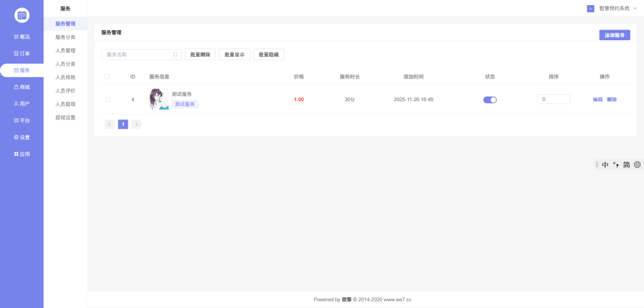Click the 测试服务 thumbnail image
Screen dimensions: 644x308
pyautogui.click(x=159, y=99)
